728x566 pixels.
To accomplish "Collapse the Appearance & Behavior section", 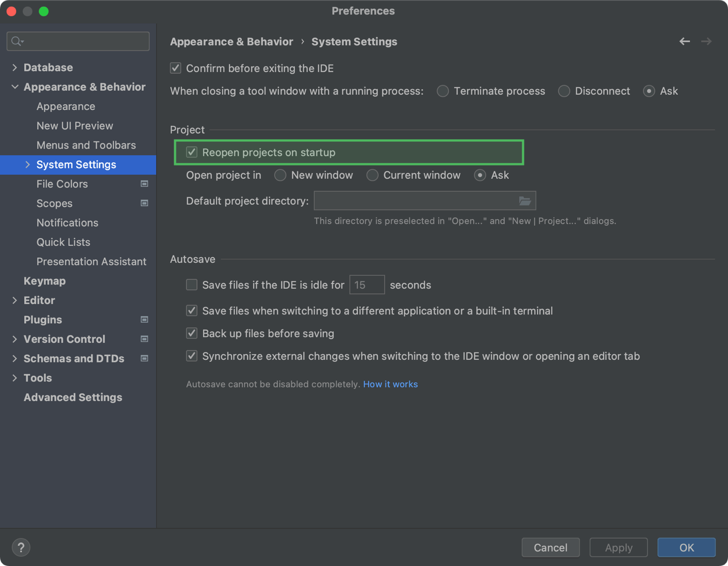I will click(14, 87).
